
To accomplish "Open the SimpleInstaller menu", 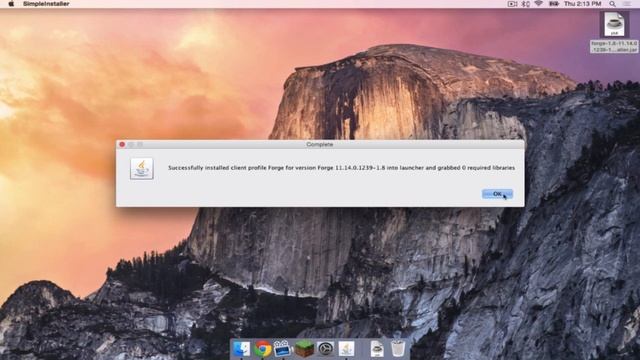I will 46,4.
